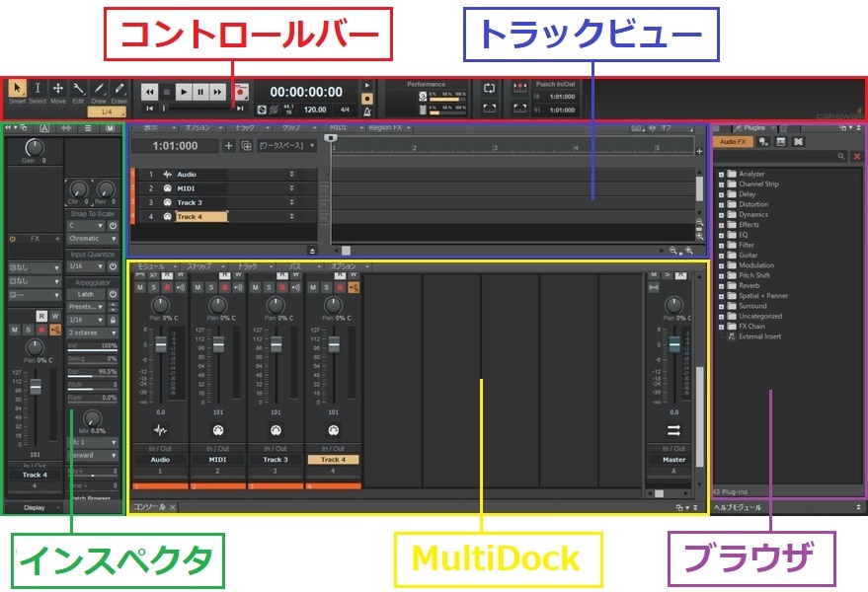Open the MIDI menu in track view
Viewport: 868px width, 592px height.
[341, 128]
